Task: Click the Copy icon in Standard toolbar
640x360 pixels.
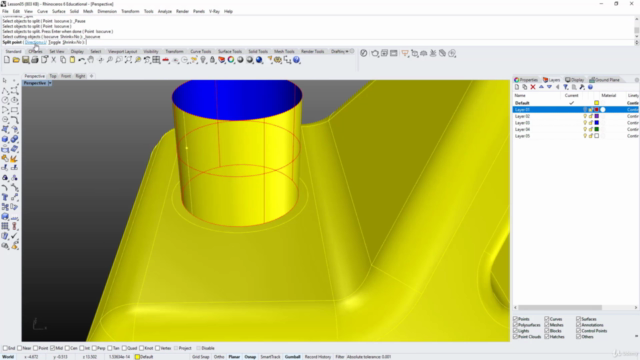Action: pyautogui.click(x=63, y=60)
